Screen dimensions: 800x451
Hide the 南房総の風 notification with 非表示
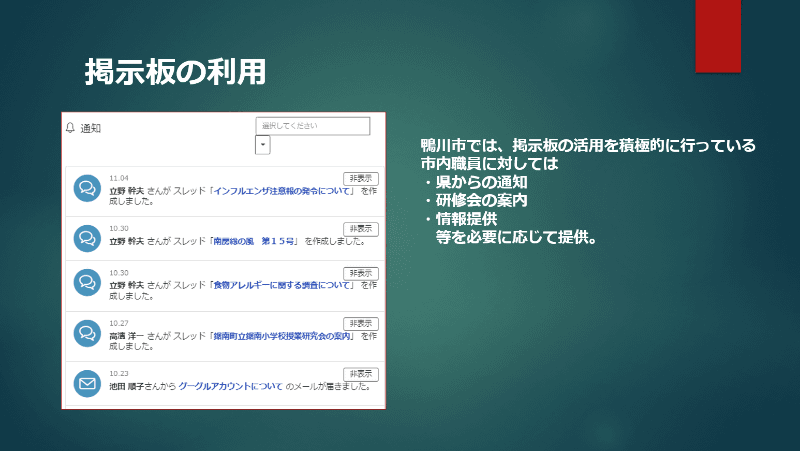[361, 229]
